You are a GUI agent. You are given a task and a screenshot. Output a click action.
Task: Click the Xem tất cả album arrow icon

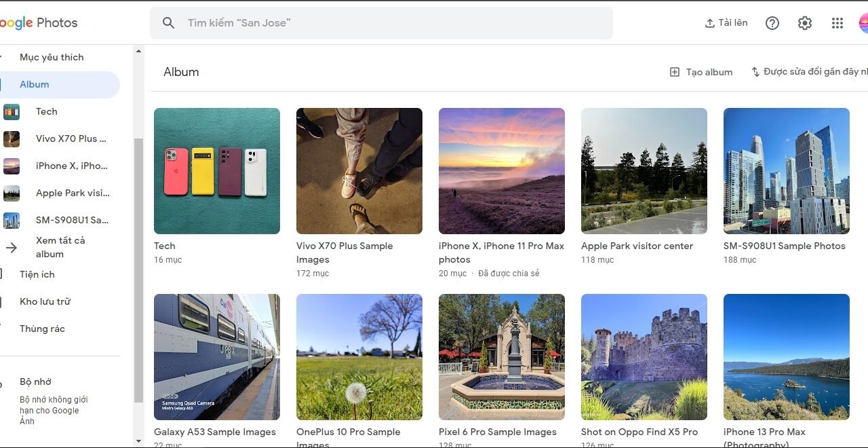point(12,248)
